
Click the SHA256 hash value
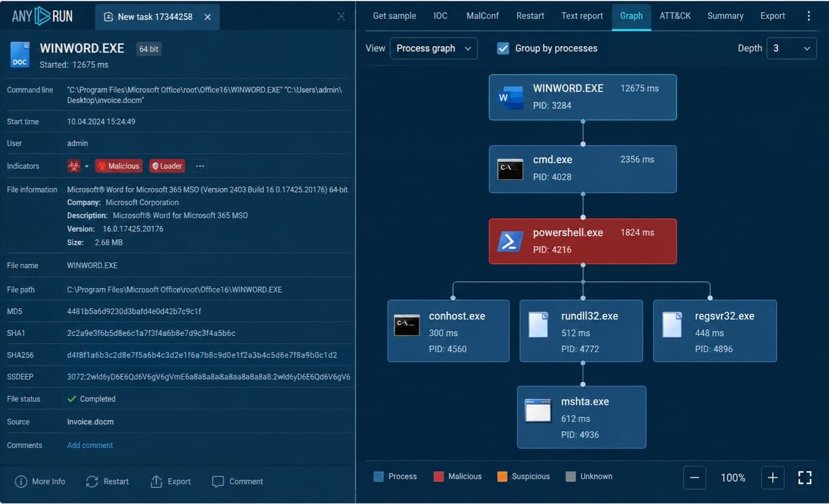coord(202,355)
